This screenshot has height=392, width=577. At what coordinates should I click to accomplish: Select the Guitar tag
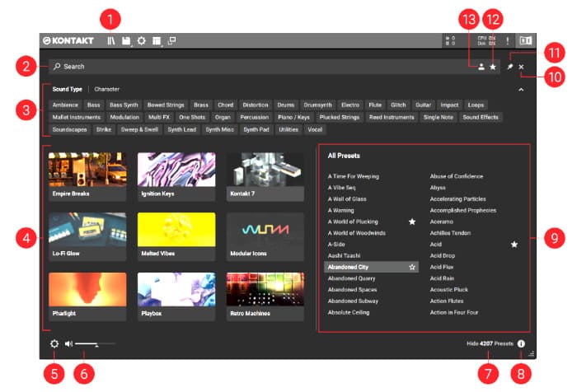(x=423, y=105)
